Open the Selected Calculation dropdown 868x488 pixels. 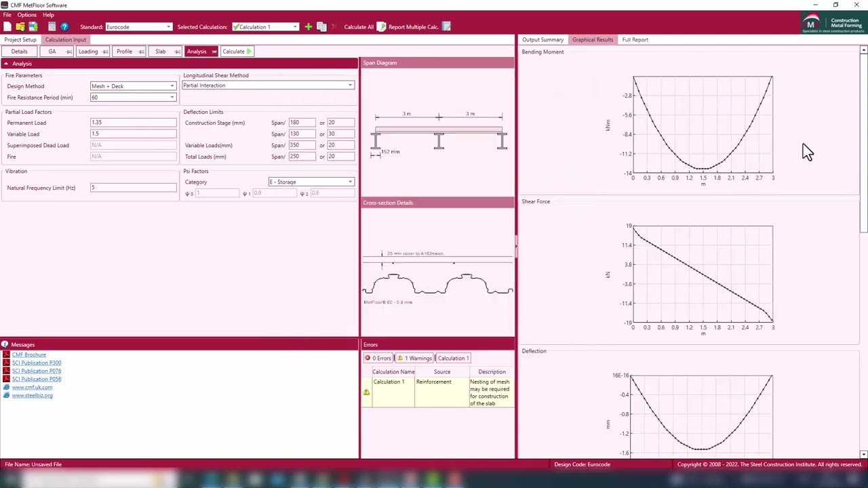(265, 26)
